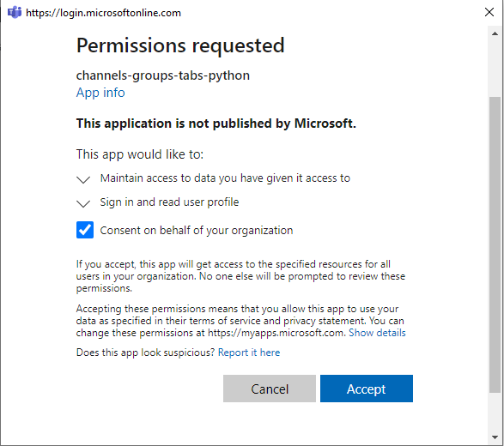Click Report it here link
The image size is (504, 446).
249,353
